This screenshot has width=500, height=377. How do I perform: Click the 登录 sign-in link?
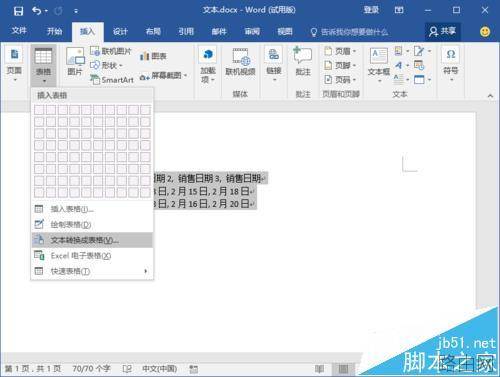coord(371,10)
